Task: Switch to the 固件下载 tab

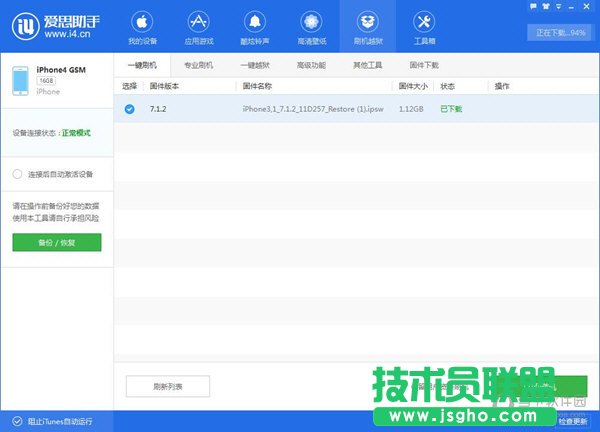Action: (x=424, y=65)
